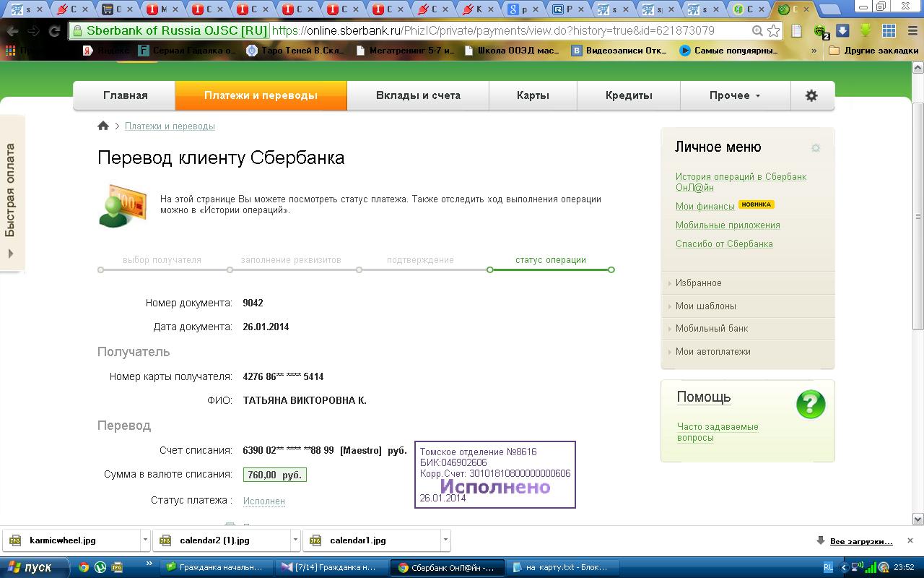Click the Платежи и переводы breadcrumb link
This screenshot has width=924, height=578.
170,126
